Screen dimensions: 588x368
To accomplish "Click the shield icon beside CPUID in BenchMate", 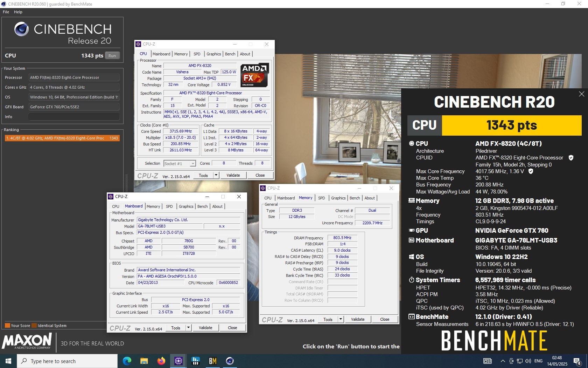I will [x=571, y=158].
